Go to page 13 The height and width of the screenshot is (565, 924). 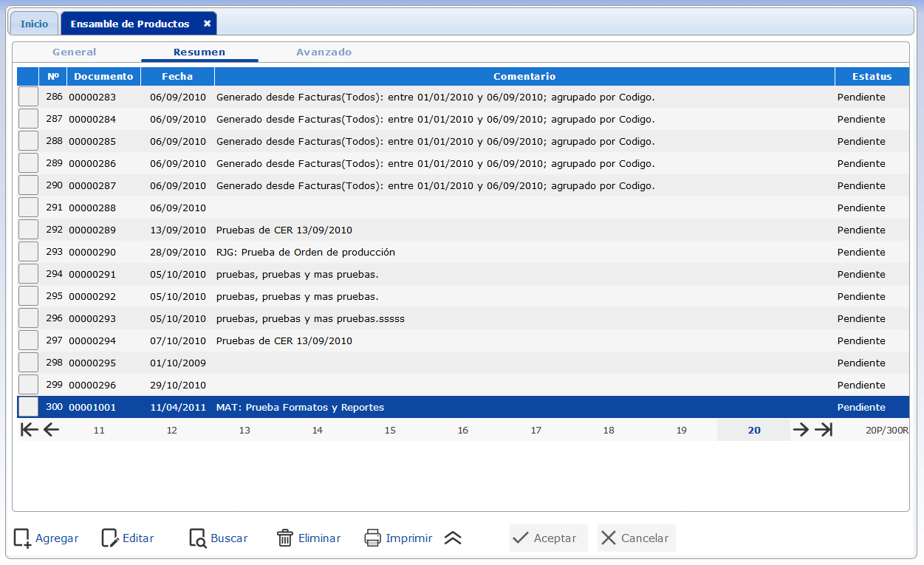tap(244, 430)
